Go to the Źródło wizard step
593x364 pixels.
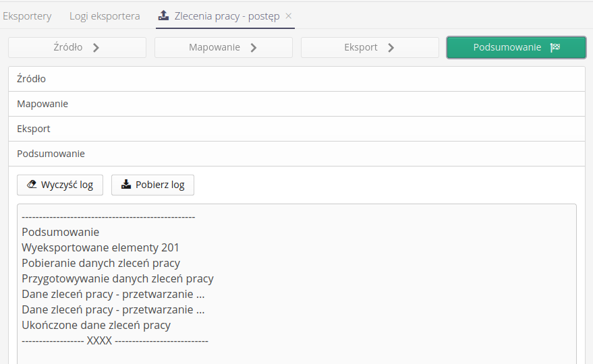point(77,47)
